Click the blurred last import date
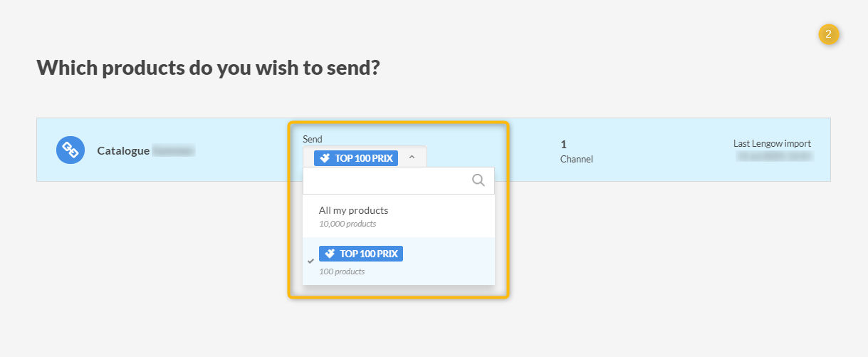The image size is (868, 357). [x=775, y=155]
